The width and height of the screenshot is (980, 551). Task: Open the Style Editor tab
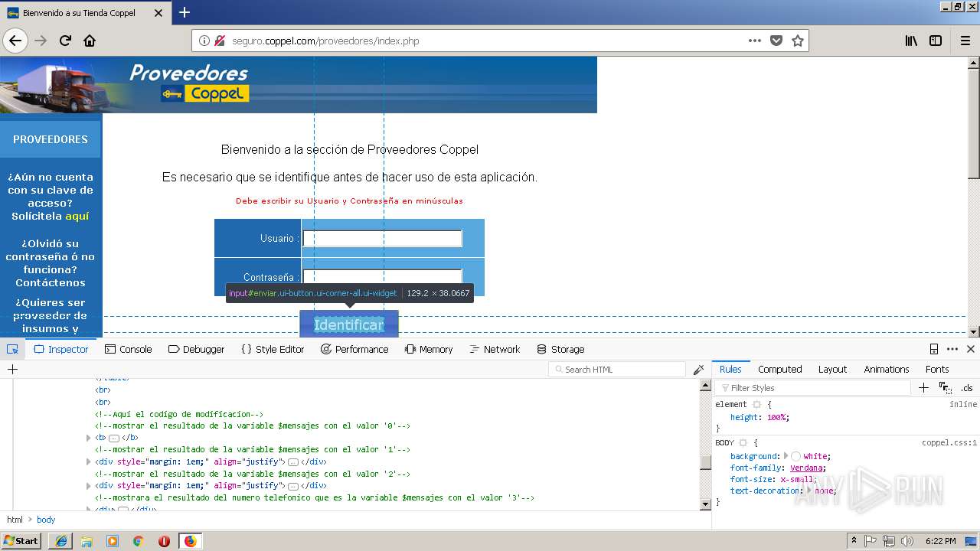(273, 349)
